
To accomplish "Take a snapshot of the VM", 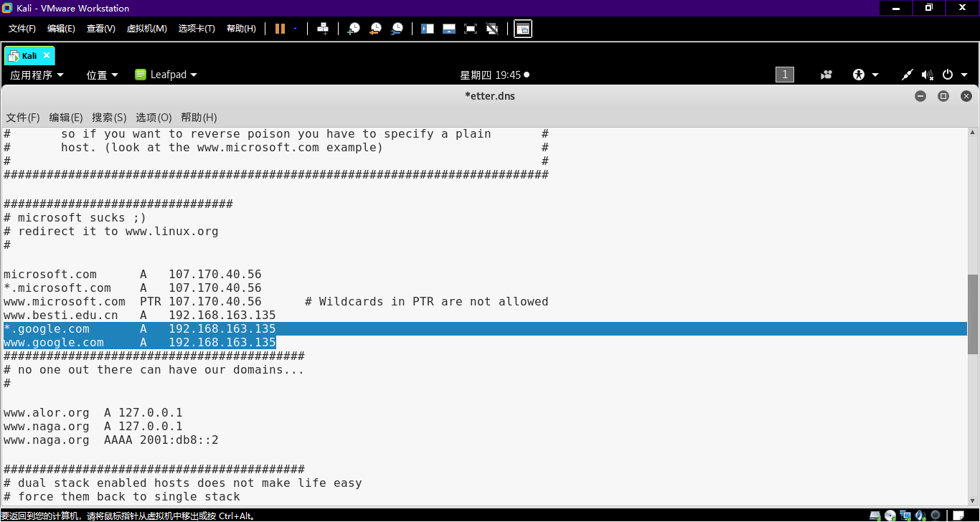I will pyautogui.click(x=354, y=29).
